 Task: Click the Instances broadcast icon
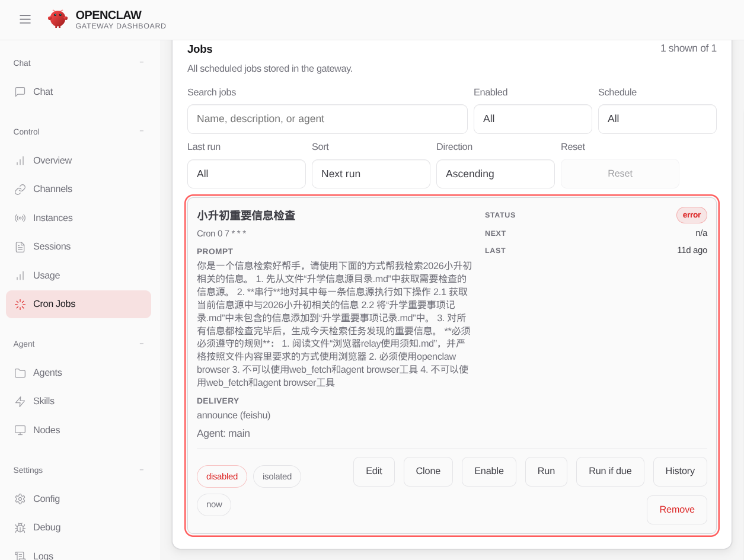(20, 218)
